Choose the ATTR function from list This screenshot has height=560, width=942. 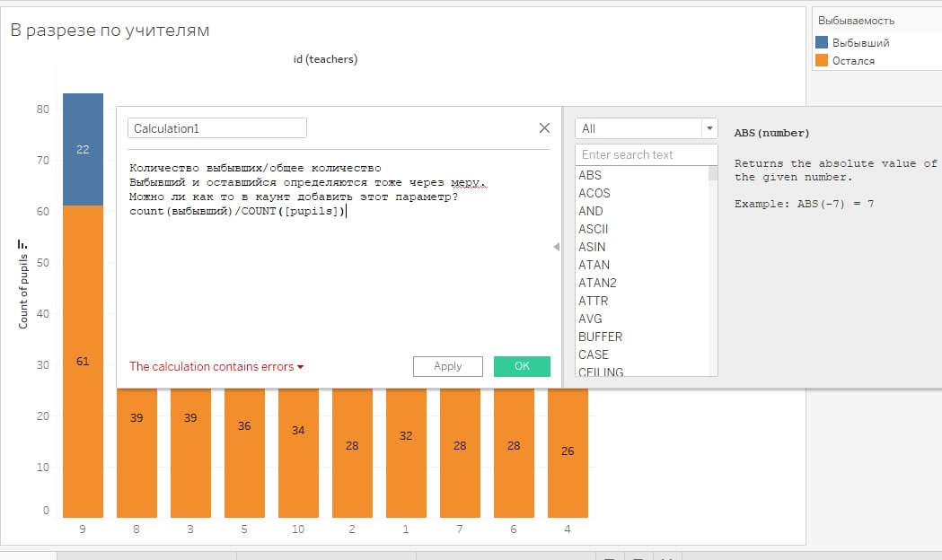click(x=593, y=301)
